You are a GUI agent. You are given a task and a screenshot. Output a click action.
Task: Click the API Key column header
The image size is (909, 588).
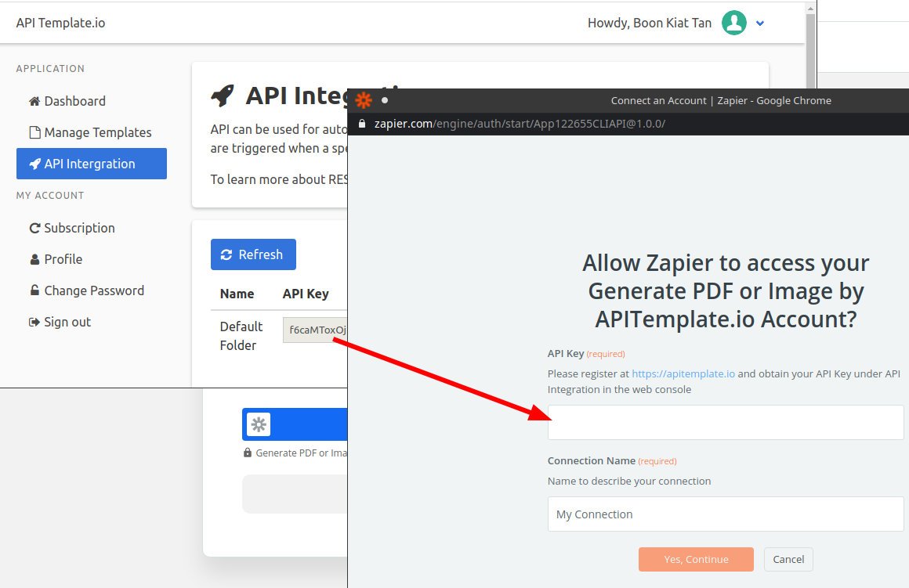coord(306,294)
